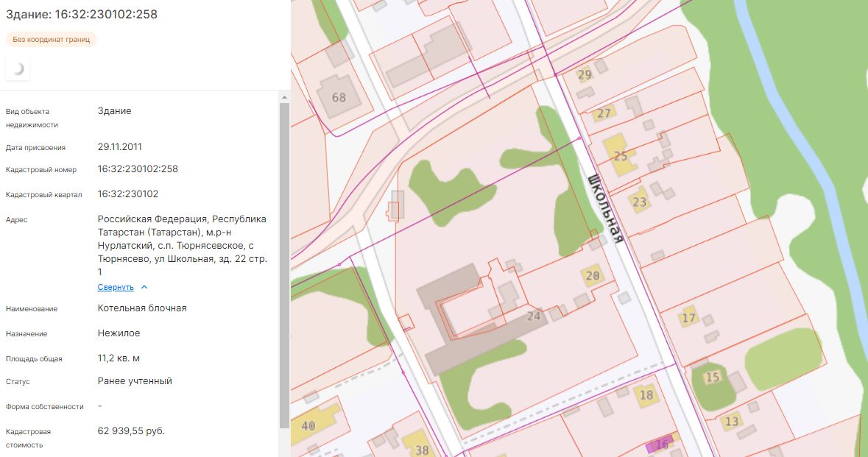
Task: Click the purpose value "Нежилое"
Action: 119,333
